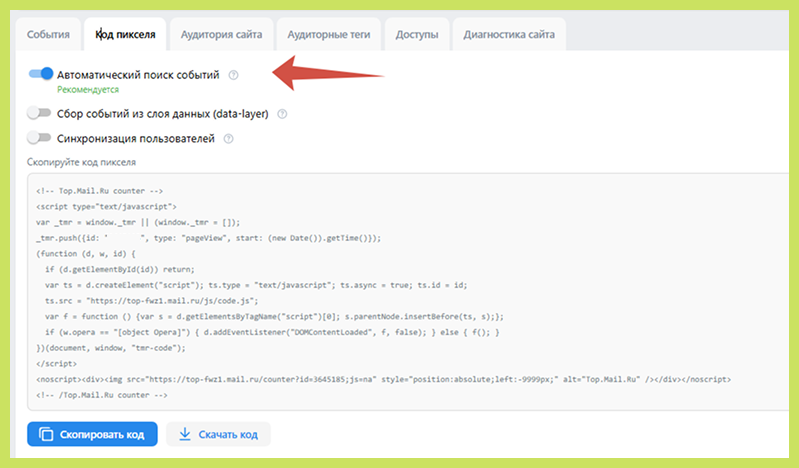Click inside the pixel code text area

click(408, 292)
